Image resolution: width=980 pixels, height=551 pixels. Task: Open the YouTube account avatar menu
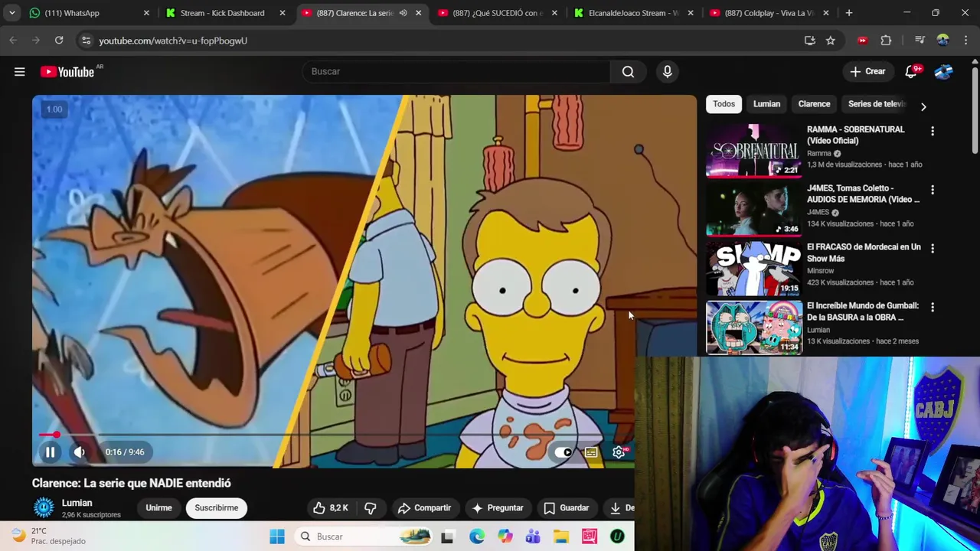pyautogui.click(x=944, y=72)
